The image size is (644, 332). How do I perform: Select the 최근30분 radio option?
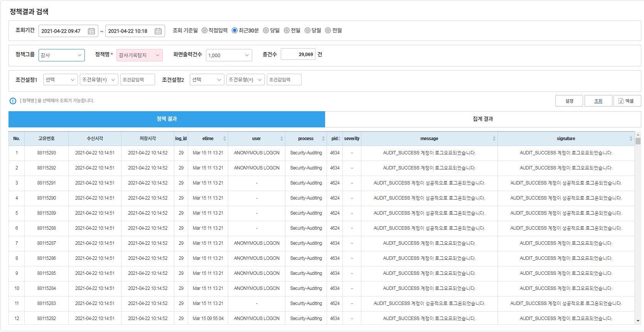pos(234,30)
